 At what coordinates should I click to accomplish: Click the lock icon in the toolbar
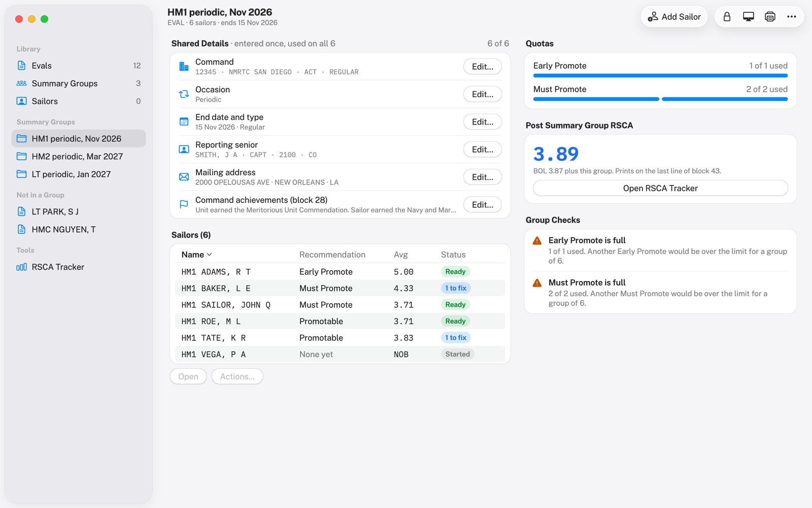(x=727, y=17)
